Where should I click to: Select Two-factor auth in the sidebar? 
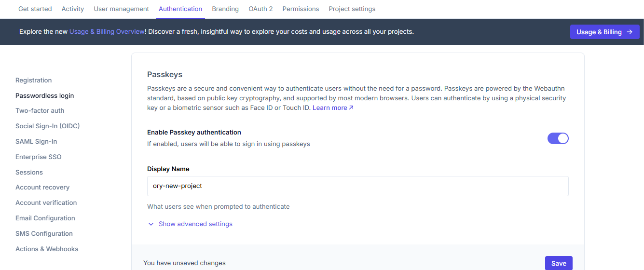(40, 111)
